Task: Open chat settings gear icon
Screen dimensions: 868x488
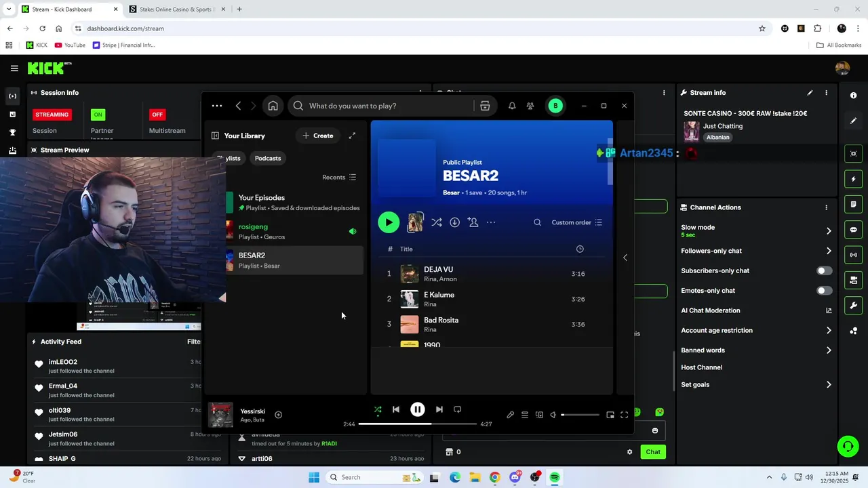Action: pyautogui.click(x=629, y=452)
